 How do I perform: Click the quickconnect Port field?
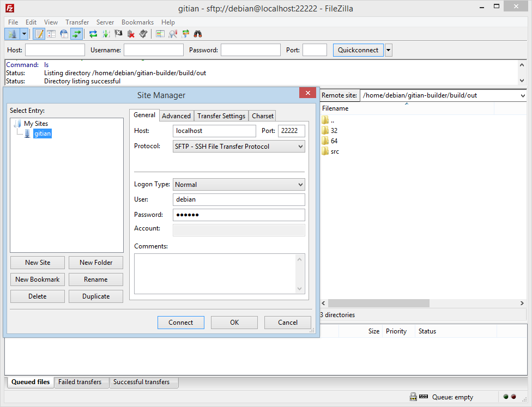point(315,50)
